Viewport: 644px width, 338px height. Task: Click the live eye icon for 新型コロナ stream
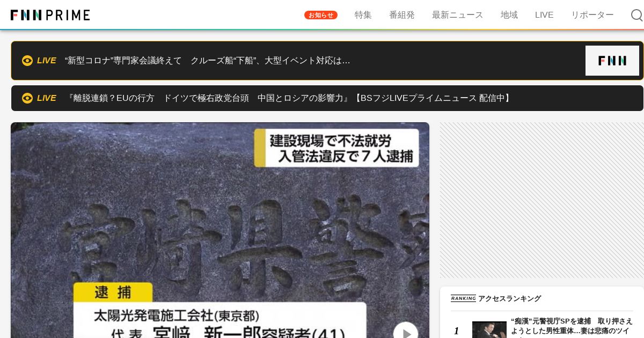pos(27,61)
